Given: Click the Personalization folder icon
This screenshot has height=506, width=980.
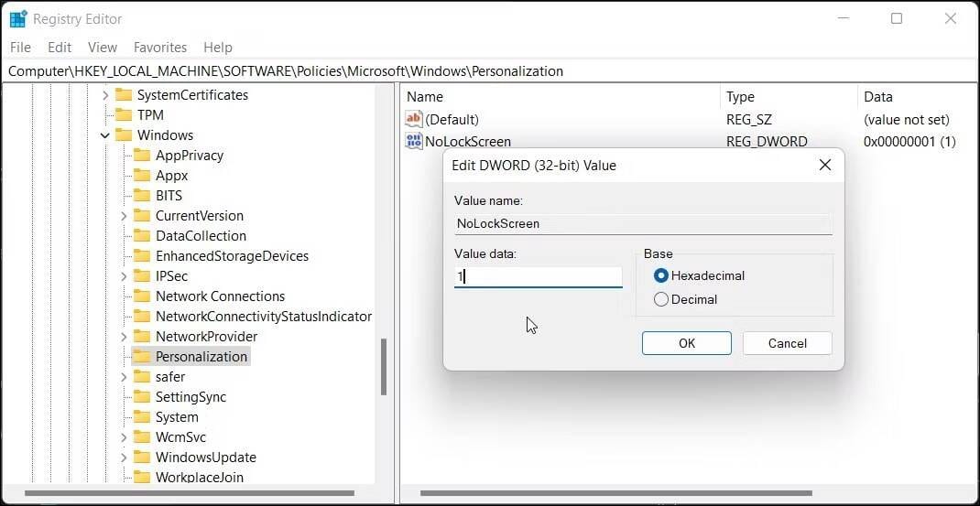Looking at the screenshot, I should click(142, 357).
